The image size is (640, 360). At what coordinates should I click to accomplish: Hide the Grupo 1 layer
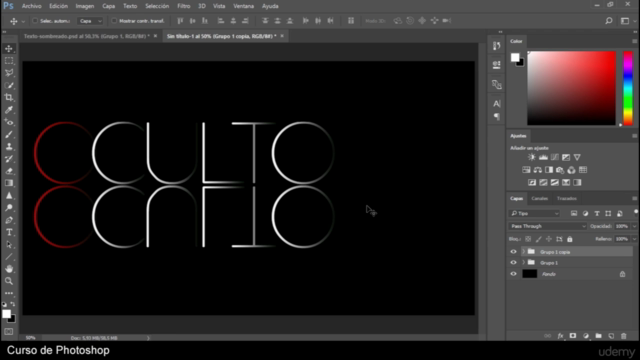[513, 263]
